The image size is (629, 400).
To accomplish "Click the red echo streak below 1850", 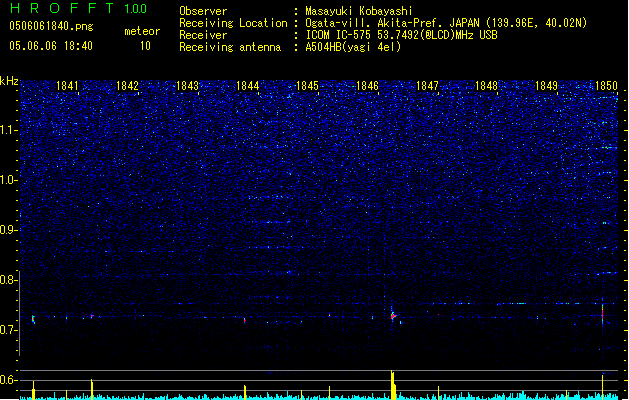I will 603,315.
